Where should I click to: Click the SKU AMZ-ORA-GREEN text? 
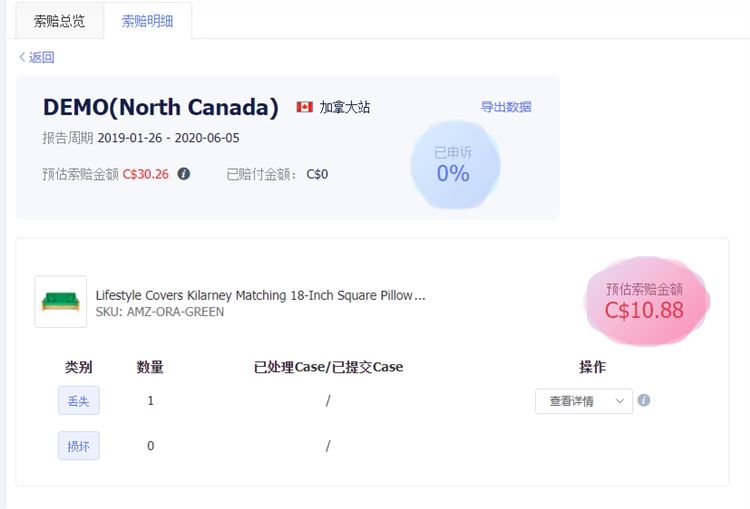(x=160, y=312)
